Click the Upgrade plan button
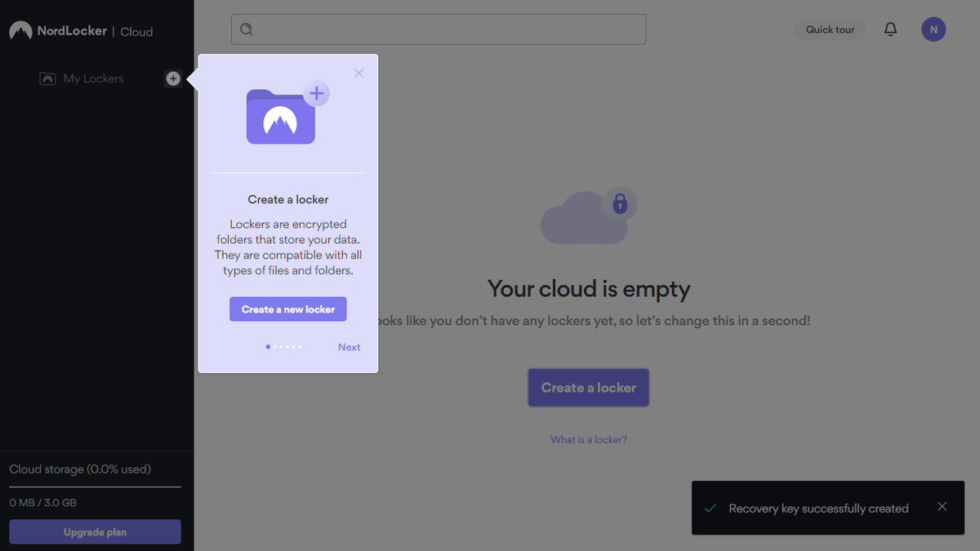Viewport: 980px width, 551px height. pos(95,531)
